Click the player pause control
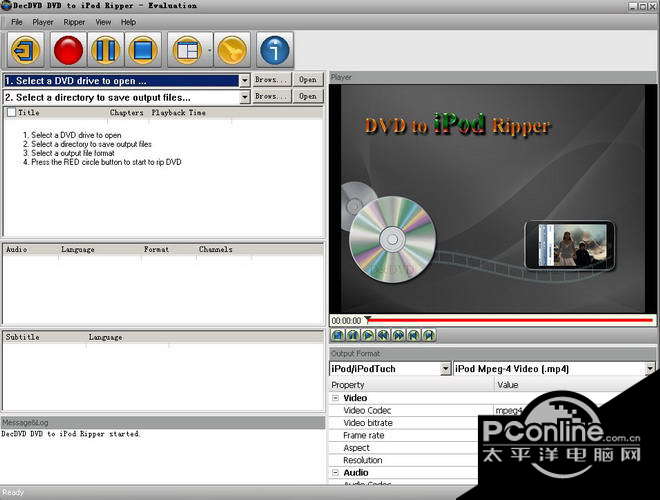Image resolution: width=660 pixels, height=500 pixels. (x=353, y=335)
